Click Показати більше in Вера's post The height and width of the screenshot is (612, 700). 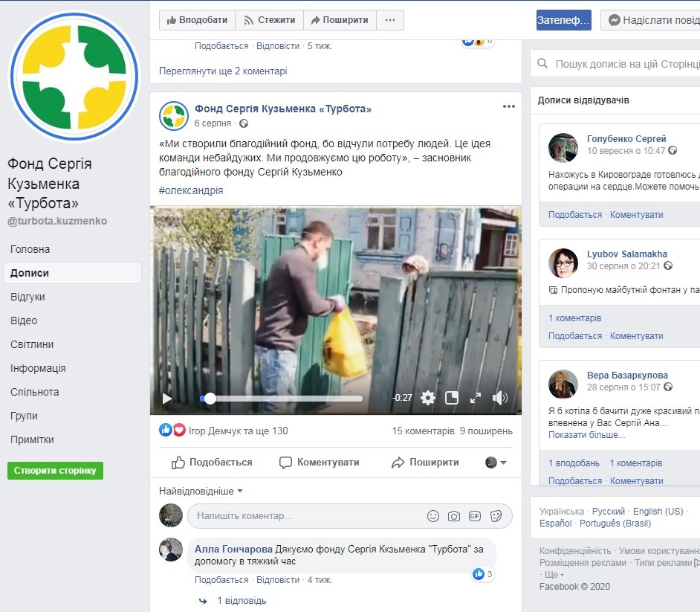[x=586, y=435]
